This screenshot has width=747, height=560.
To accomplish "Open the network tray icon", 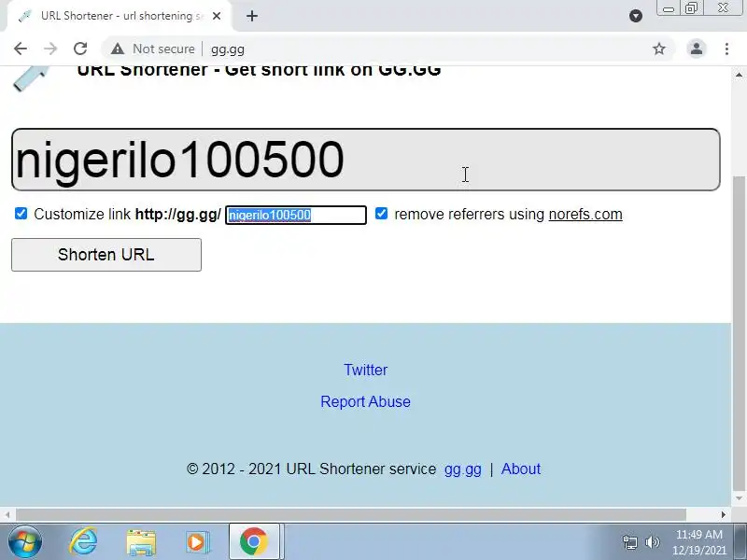I will point(629,542).
